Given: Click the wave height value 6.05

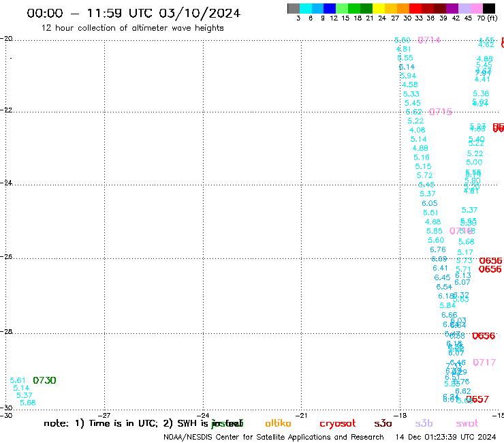Looking at the screenshot, I should (x=430, y=203).
